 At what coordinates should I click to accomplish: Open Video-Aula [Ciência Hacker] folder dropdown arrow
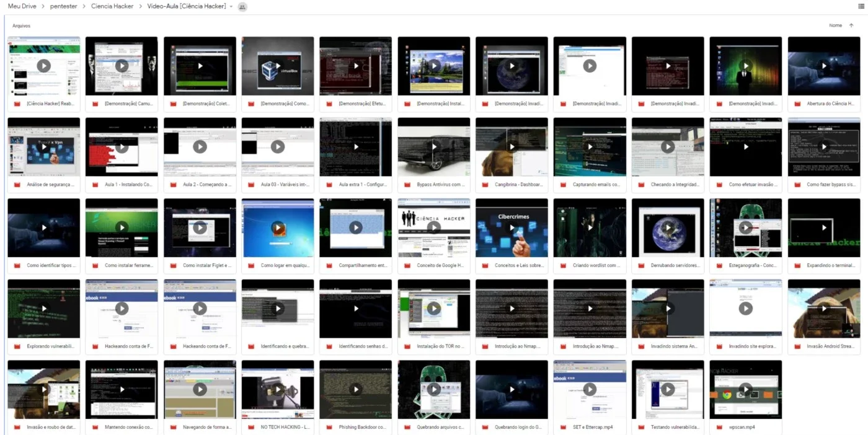click(x=231, y=7)
